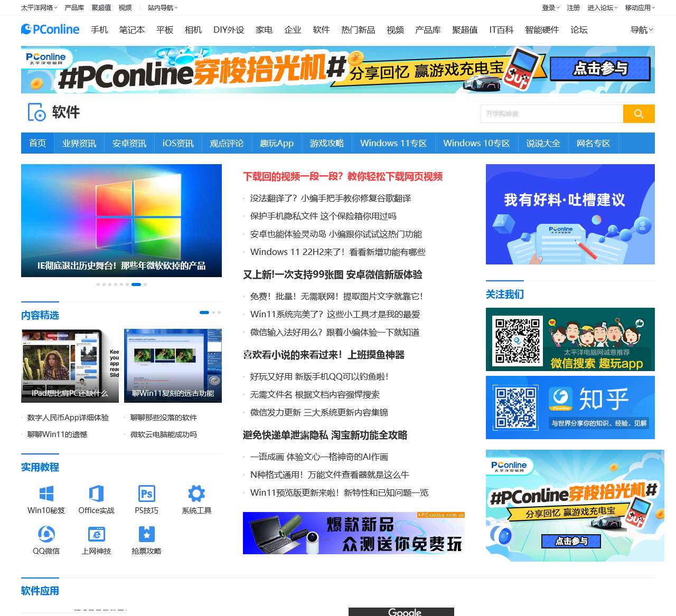Click the PConline logo

[x=50, y=30]
